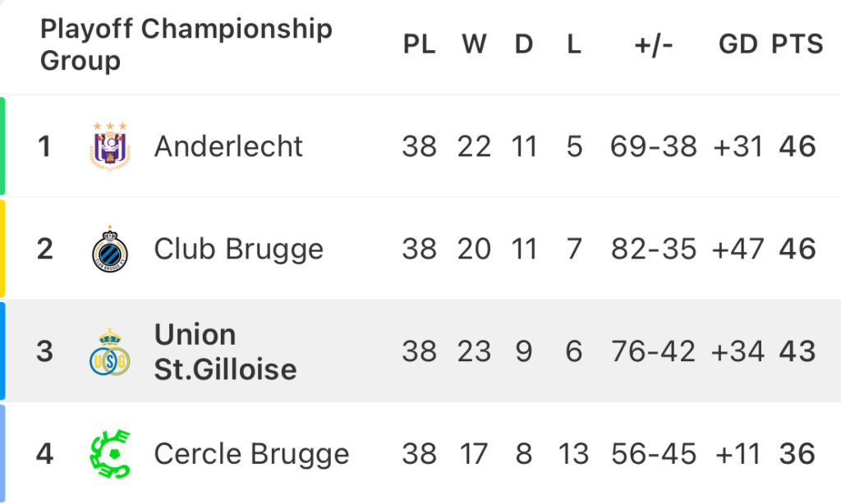The height and width of the screenshot is (504, 841).
Task: Click the Playoff Championship Group title
Action: pyautogui.click(x=186, y=44)
